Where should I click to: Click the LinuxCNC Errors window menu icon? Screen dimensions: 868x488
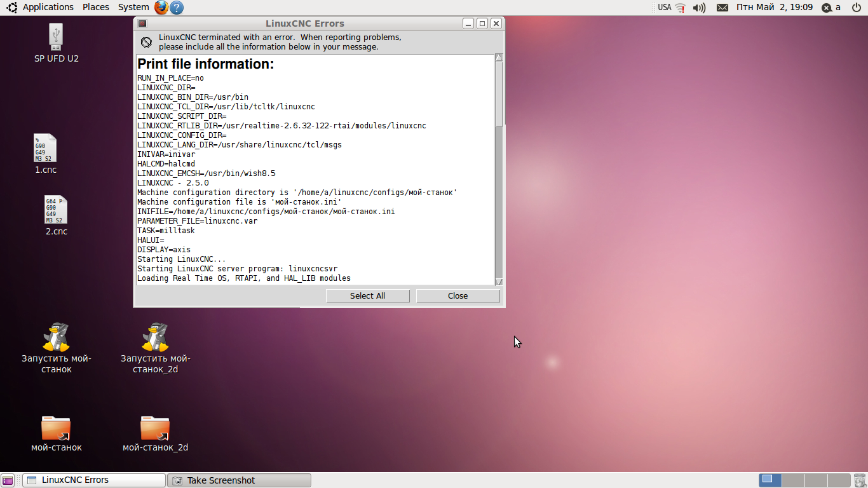pyautogui.click(x=142, y=24)
